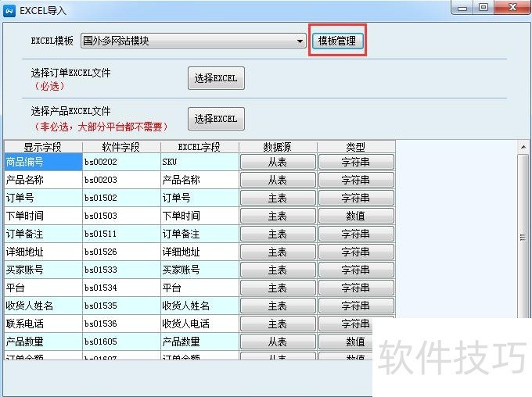532x397 pixels.
Task: Maximize the EXCEL导入 window
Action: pyautogui.click(x=483, y=8)
